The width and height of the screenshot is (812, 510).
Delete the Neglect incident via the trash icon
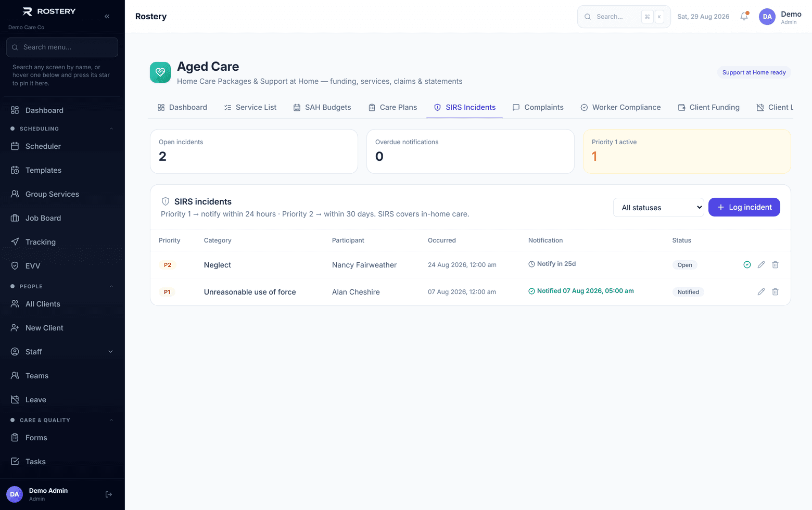pos(775,265)
